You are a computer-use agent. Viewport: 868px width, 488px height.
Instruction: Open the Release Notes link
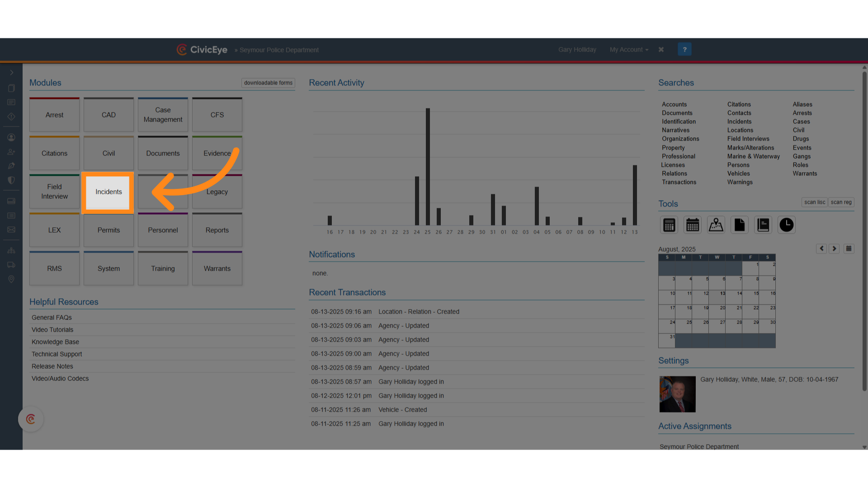52,366
